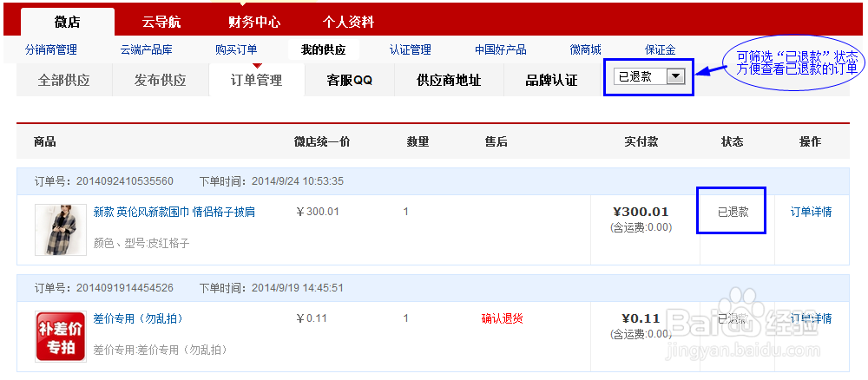Click the ¥300.01 实付款 amount
Screen dimensions: 868x380
[x=641, y=212]
